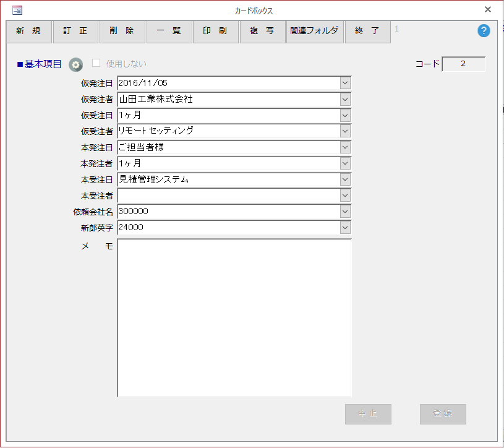Click the 1ヶ月 value in 本発注者 field
The height and width of the screenshot is (448, 504).
tap(130, 163)
